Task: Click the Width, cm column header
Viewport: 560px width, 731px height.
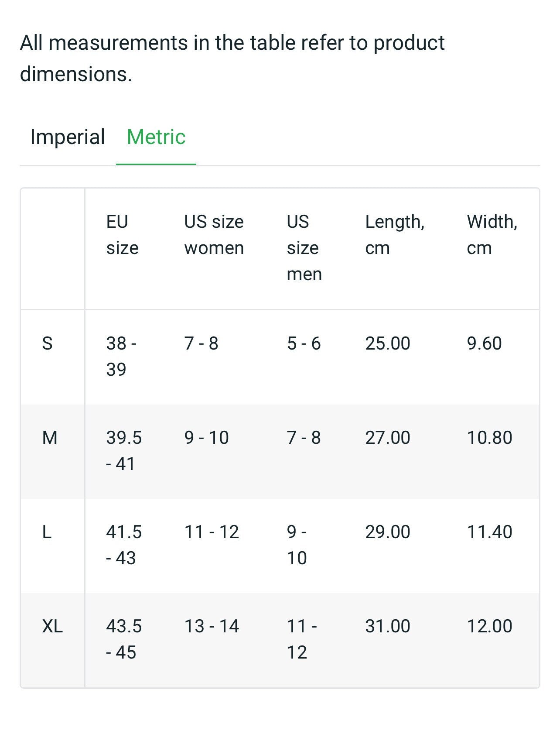Action: (492, 235)
